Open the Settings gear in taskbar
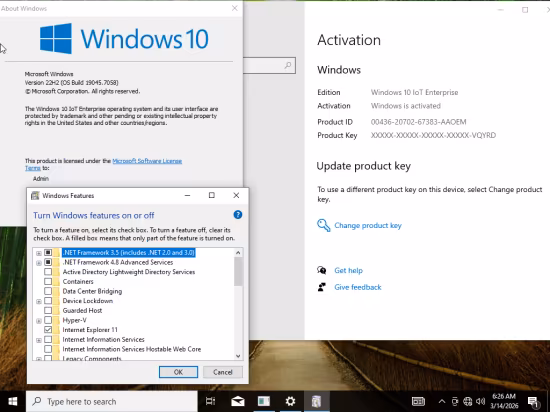The width and height of the screenshot is (550, 412). pyautogui.click(x=290, y=401)
